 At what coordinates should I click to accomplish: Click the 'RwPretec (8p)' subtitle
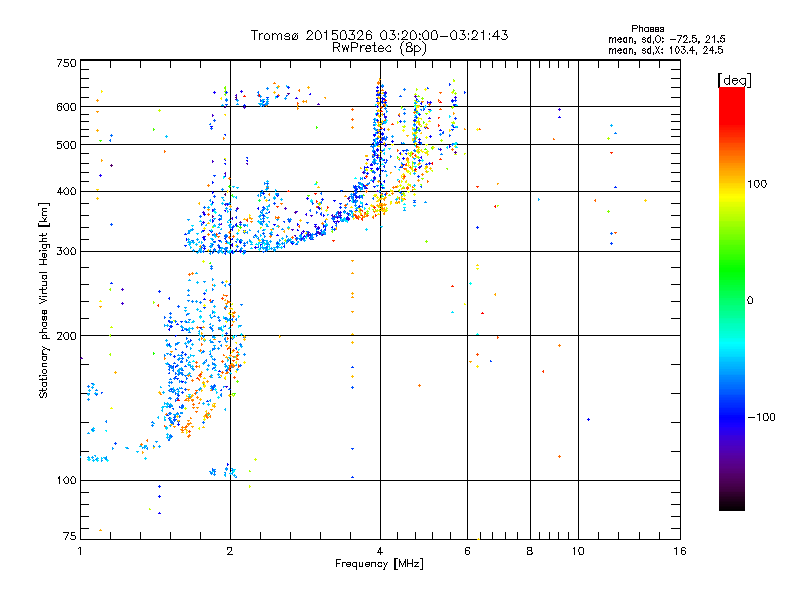pos(379,48)
